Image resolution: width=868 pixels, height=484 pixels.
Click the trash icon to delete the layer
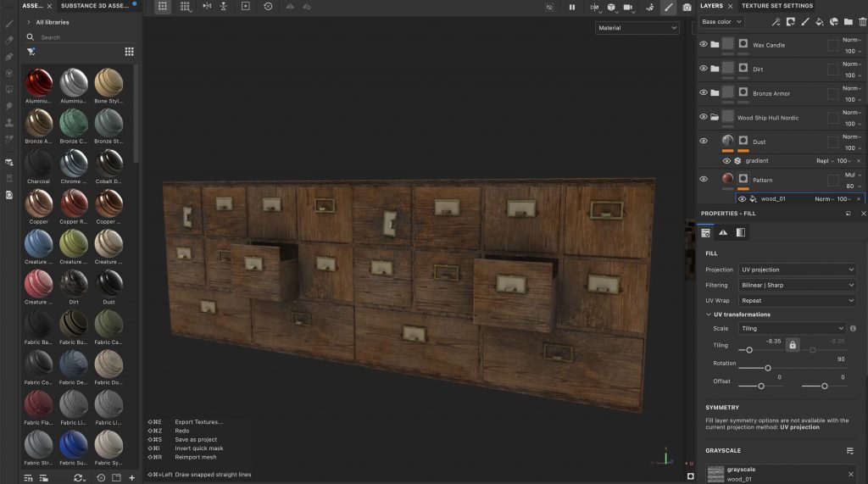point(861,22)
